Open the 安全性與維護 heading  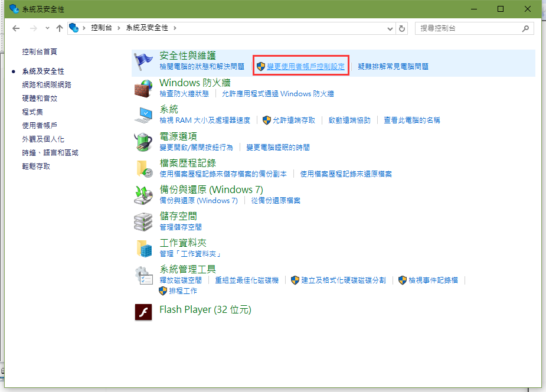click(188, 55)
